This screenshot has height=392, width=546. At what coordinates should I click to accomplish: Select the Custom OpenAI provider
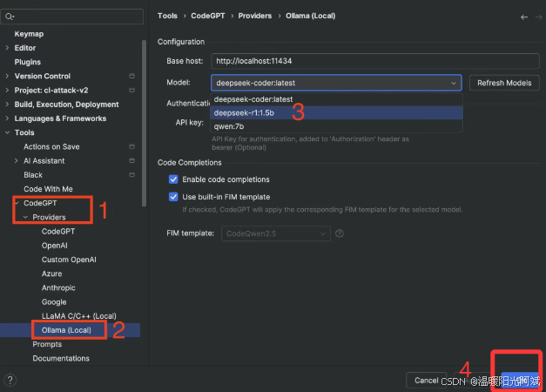coord(69,260)
